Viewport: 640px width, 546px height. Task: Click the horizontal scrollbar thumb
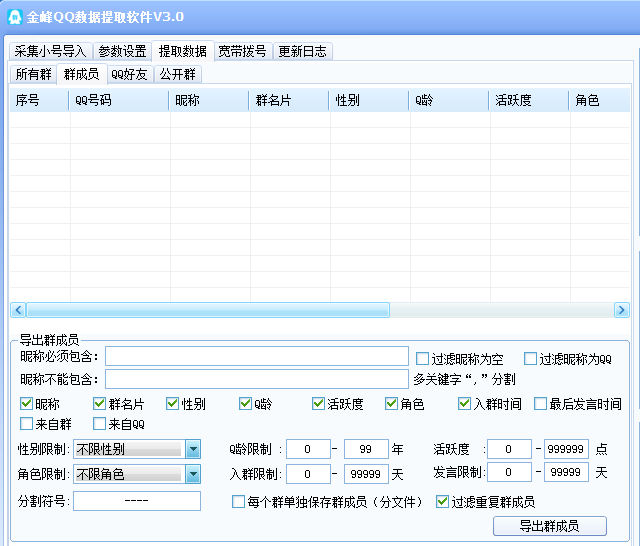tap(208, 310)
